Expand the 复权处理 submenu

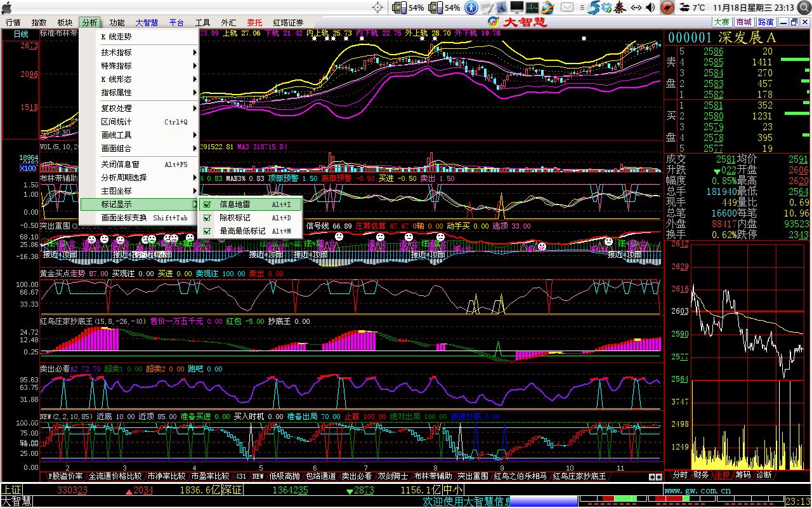(x=140, y=109)
